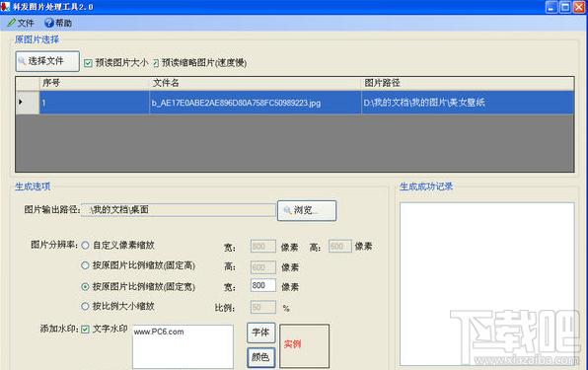Select 按原图片比例缩放(固定高) radio button
Image resolution: width=588 pixels, height=370 pixels.
coord(85,265)
